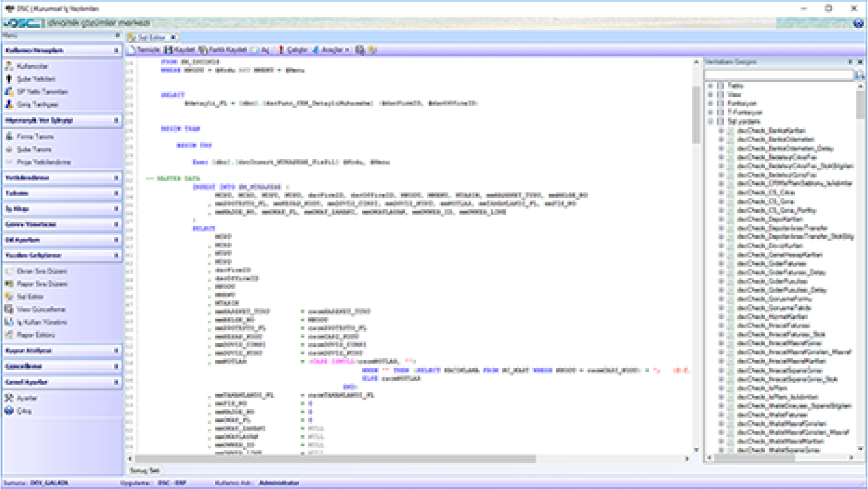Select dscCheck_GiderFaturasi_Detay in tree
Viewport: 868px width, 489px height.
(781, 272)
